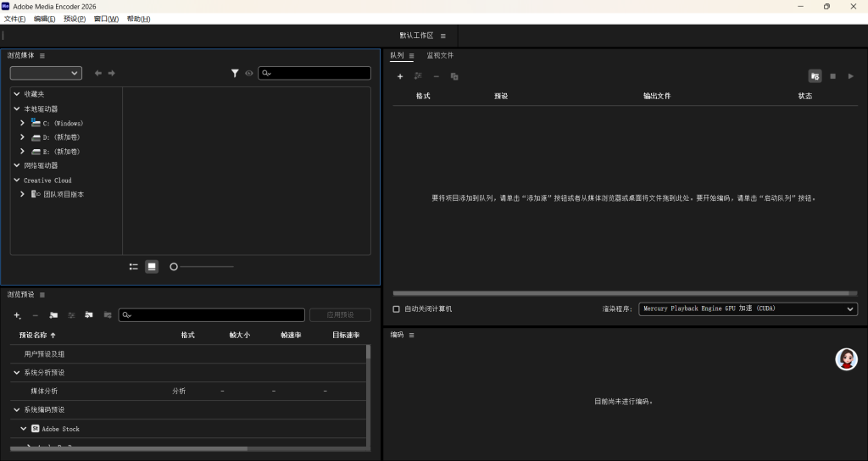Screen dimensions: 868x461
Task: Click the thumbnail size zoom slider handle
Action: pos(174,266)
